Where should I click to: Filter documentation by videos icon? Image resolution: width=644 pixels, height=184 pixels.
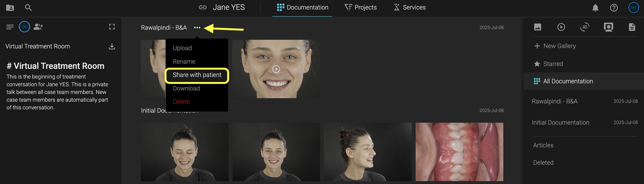(561, 27)
